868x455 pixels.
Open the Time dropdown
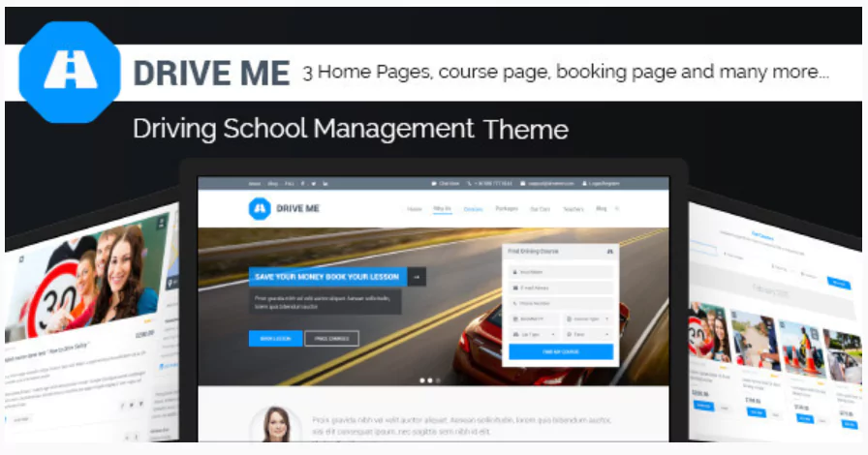pyautogui.click(x=588, y=334)
